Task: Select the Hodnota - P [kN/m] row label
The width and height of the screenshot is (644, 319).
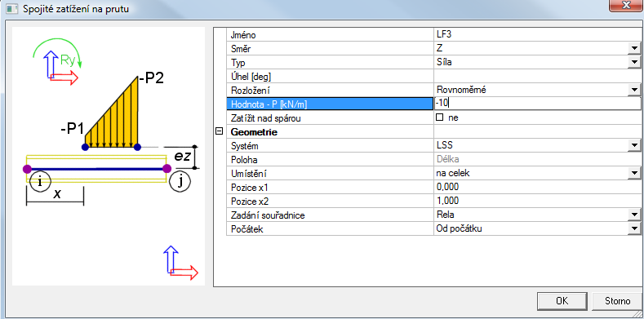Action: pyautogui.click(x=269, y=104)
